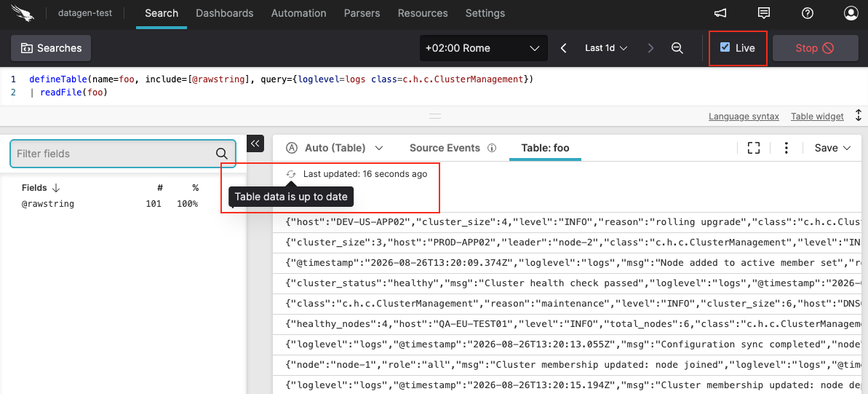The height and width of the screenshot is (394, 868).
Task: Open the user account profile icon
Action: click(x=851, y=13)
